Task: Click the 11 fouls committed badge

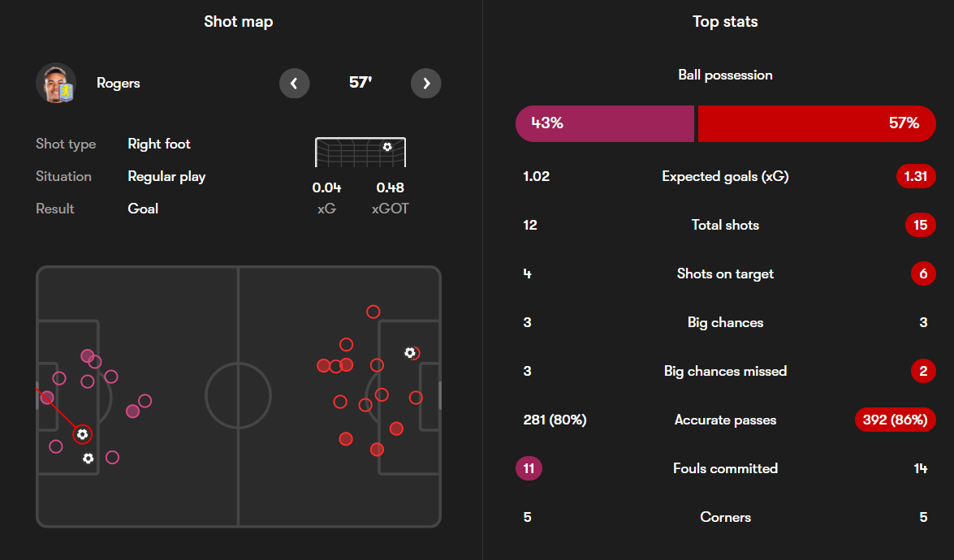Action: pyautogui.click(x=529, y=468)
